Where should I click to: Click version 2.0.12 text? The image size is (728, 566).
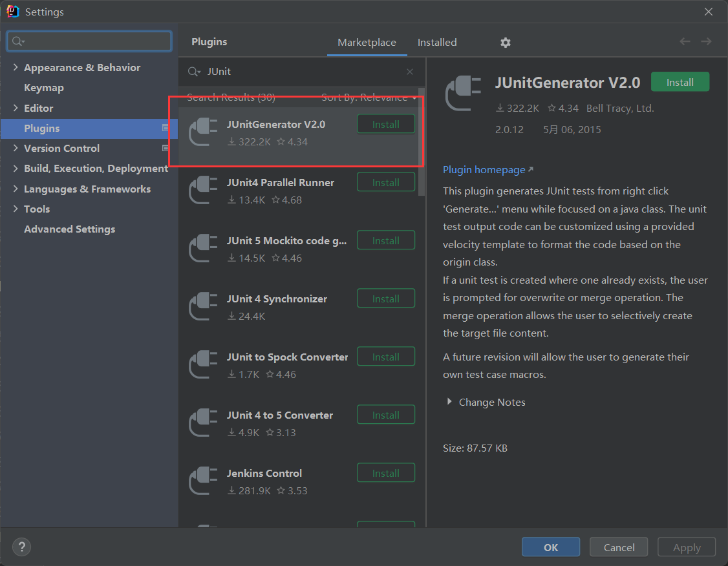pos(509,129)
